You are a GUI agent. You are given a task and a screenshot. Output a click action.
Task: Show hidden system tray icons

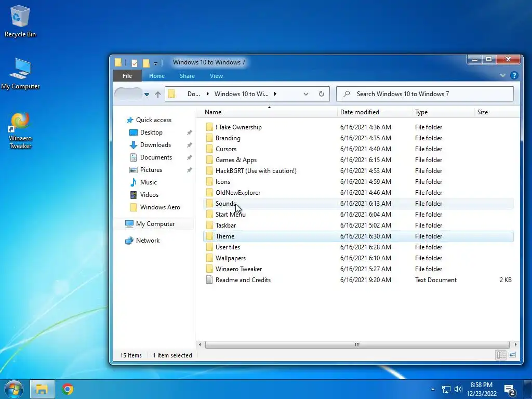(x=433, y=389)
